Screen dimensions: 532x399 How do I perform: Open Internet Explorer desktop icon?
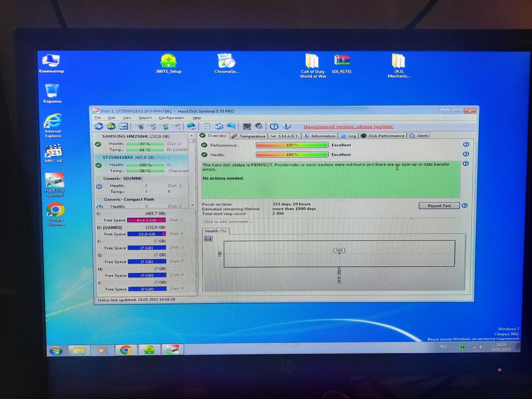tap(53, 125)
